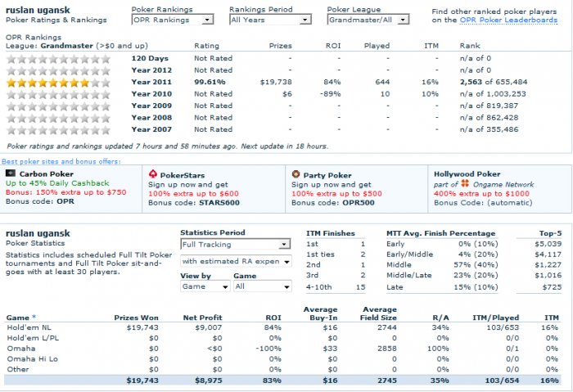Click the Carbon Poker logo icon
Screen dimensions: 573x392
[x=11, y=173]
